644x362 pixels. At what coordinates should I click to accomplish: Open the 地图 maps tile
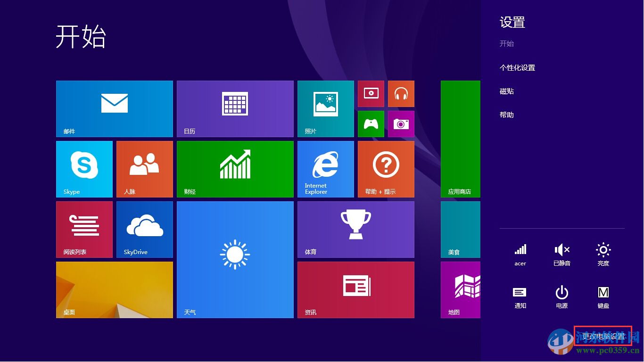pos(460,289)
